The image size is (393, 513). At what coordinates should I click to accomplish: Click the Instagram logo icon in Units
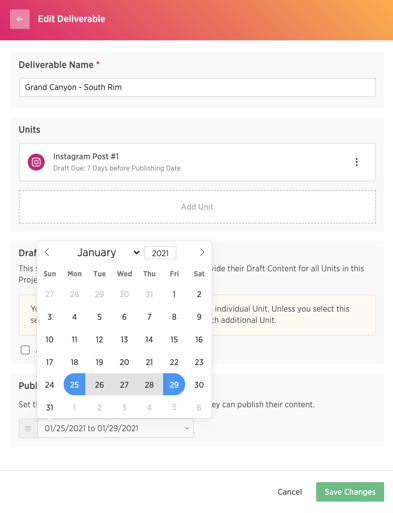click(36, 162)
